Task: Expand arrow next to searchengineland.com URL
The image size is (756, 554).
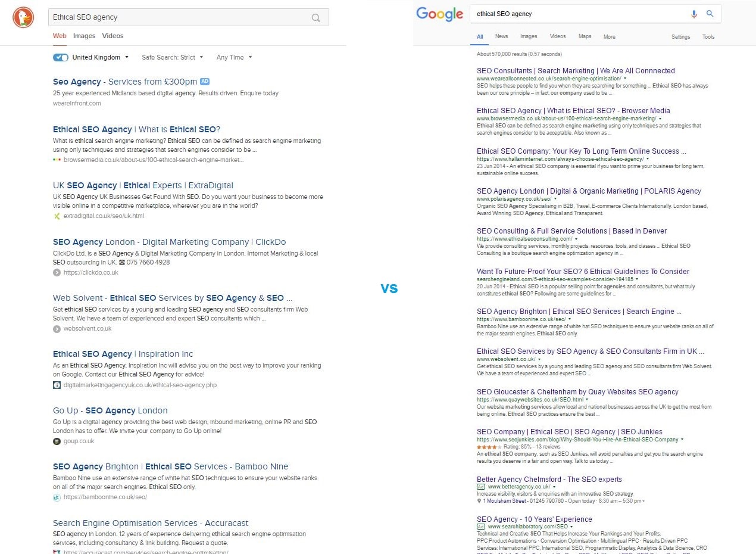Action: (x=638, y=279)
